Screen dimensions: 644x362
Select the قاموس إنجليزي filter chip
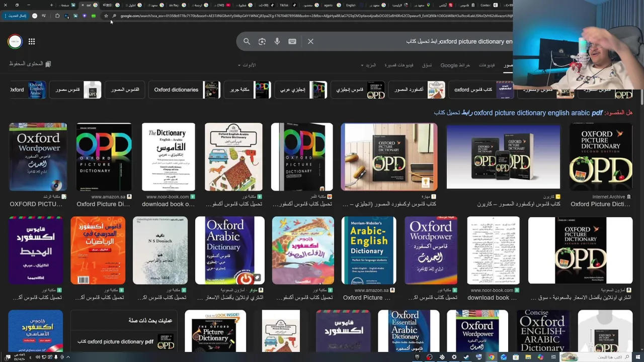358,89
